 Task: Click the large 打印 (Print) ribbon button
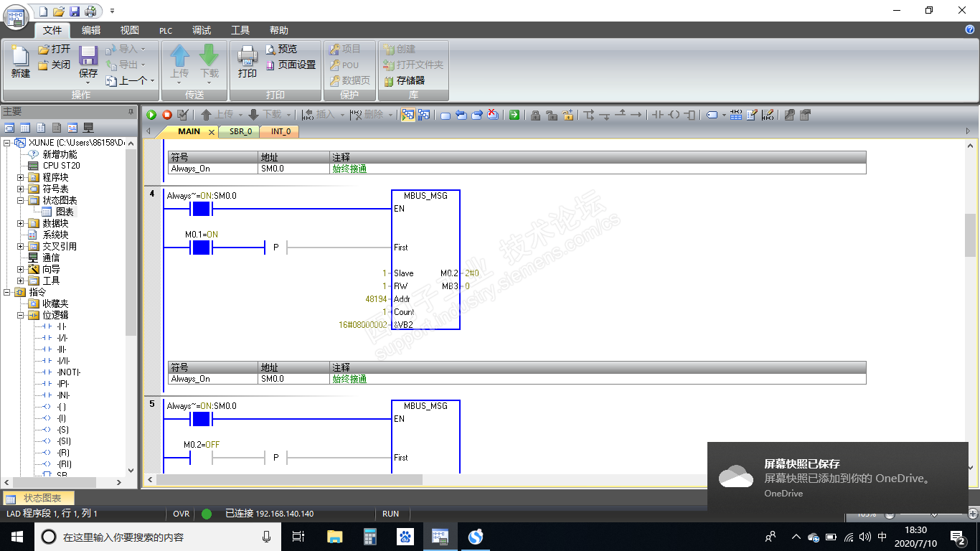click(248, 62)
